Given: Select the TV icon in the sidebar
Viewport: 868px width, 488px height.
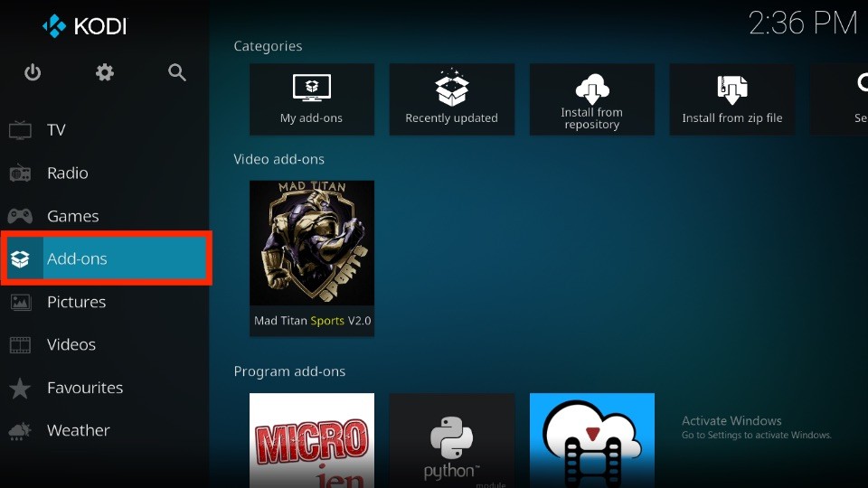Looking at the screenshot, I should click(x=20, y=130).
